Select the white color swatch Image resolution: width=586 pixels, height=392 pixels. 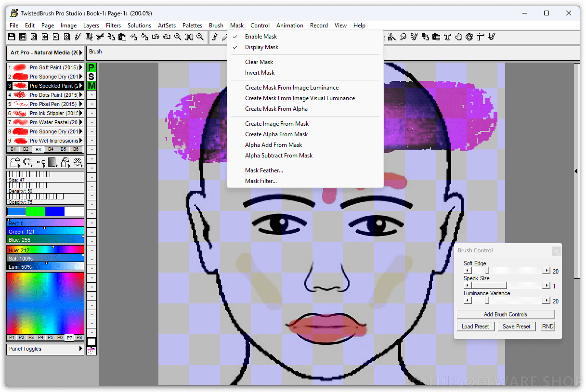pyautogui.click(x=74, y=211)
